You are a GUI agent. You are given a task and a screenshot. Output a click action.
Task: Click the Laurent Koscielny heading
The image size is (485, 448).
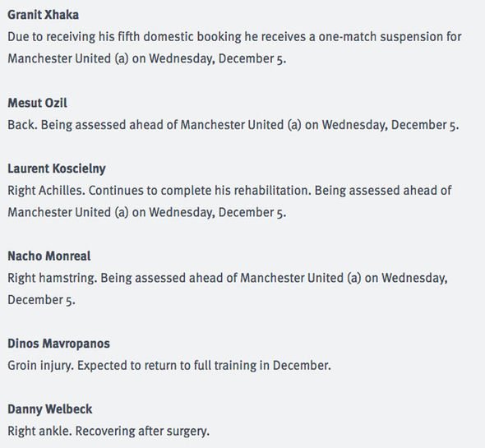[57, 169]
